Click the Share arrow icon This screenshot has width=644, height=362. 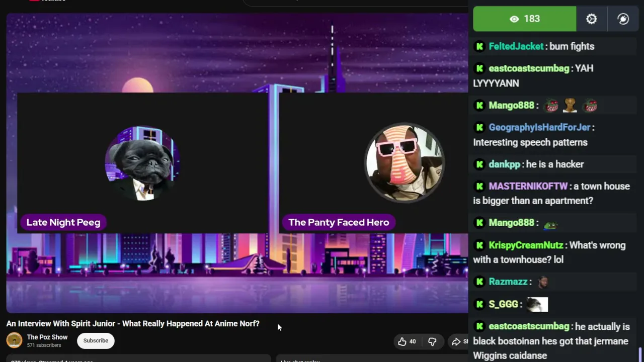click(x=456, y=341)
